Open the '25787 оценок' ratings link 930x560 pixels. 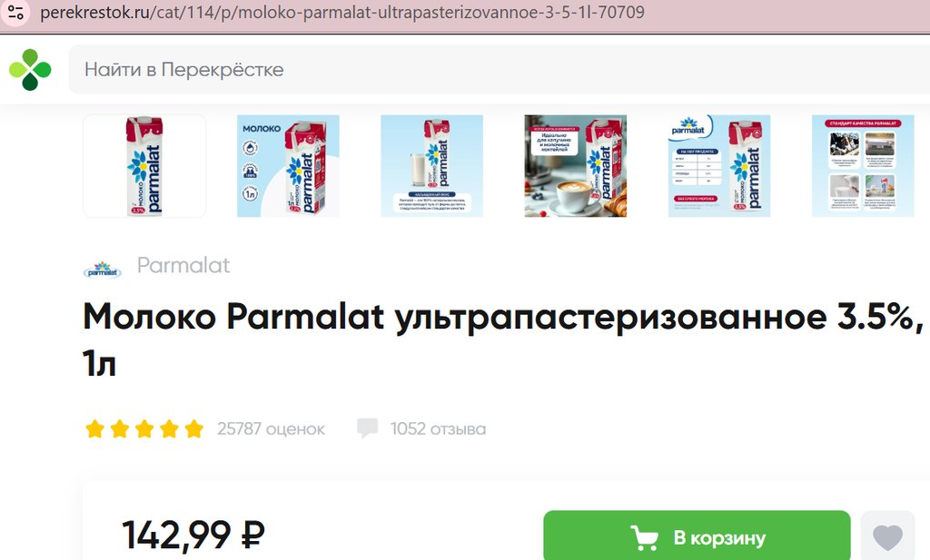271,428
